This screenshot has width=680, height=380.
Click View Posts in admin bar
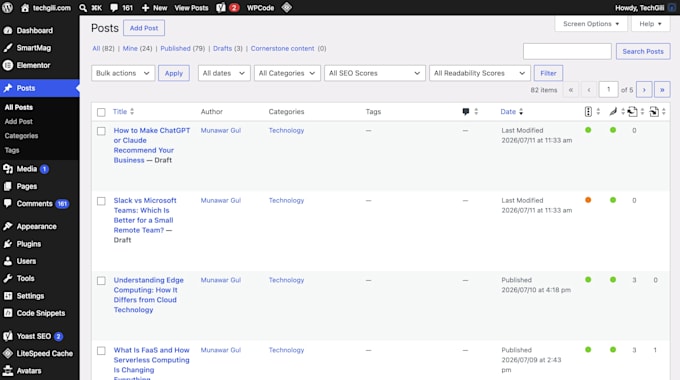click(191, 7)
